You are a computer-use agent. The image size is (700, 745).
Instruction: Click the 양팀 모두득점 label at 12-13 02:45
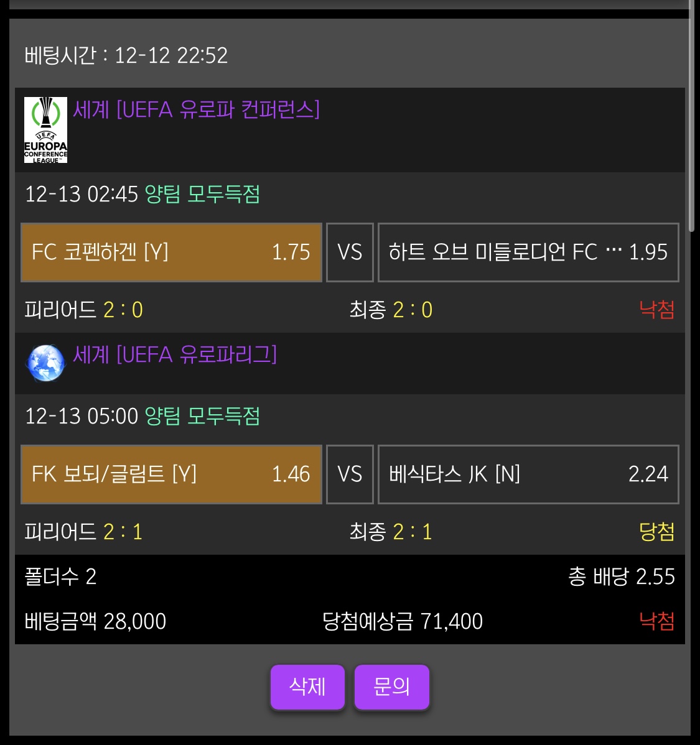pyautogui.click(x=202, y=195)
